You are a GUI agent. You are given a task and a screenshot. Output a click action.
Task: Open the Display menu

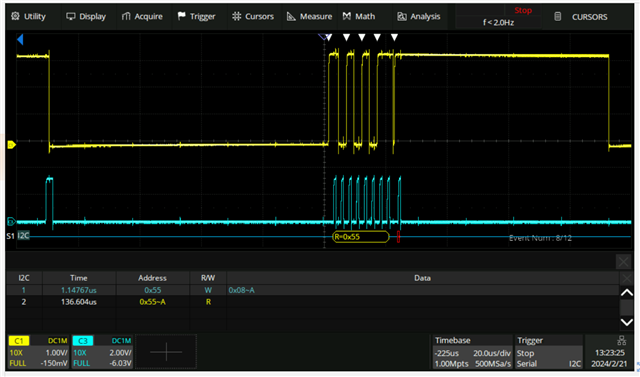[x=86, y=16]
